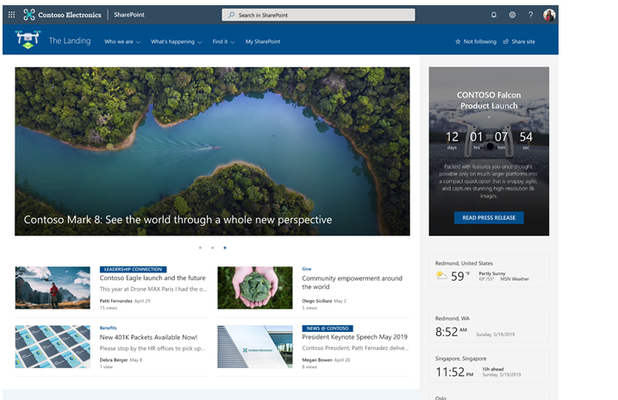Expand the What's happening menu

coord(176,42)
